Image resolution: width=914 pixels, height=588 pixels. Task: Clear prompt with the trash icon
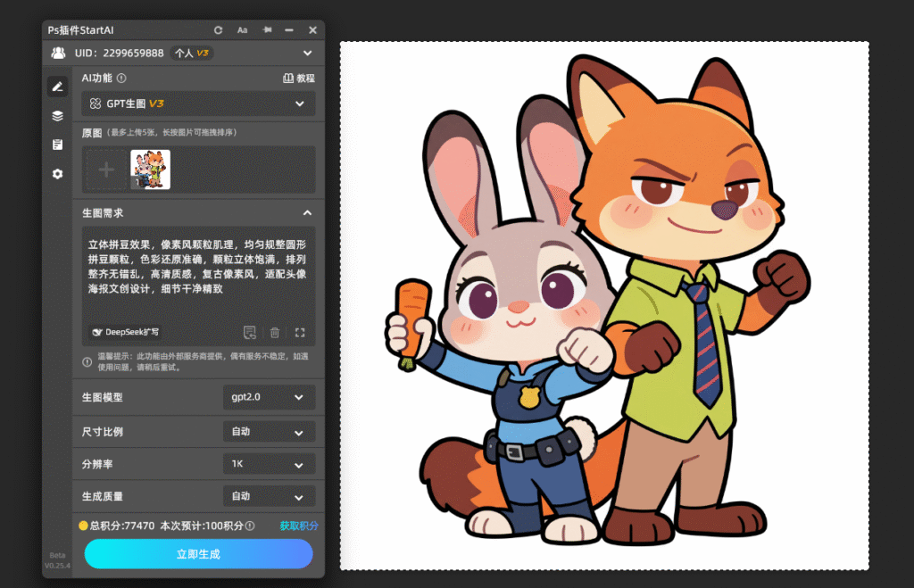click(275, 332)
